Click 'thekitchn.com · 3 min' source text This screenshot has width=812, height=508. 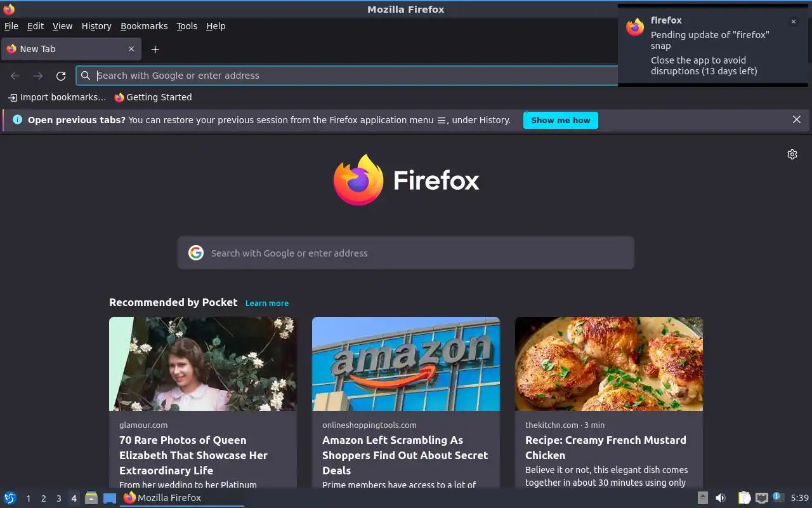[565, 425]
